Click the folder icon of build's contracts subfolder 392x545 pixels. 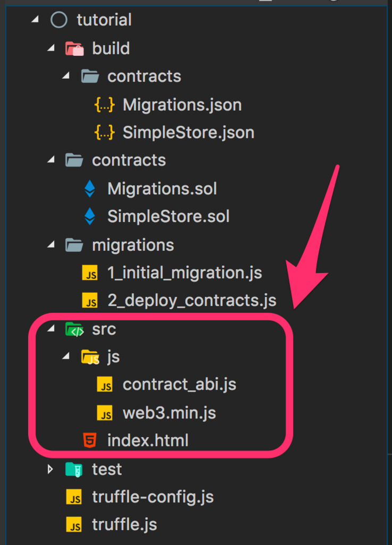[x=90, y=76]
